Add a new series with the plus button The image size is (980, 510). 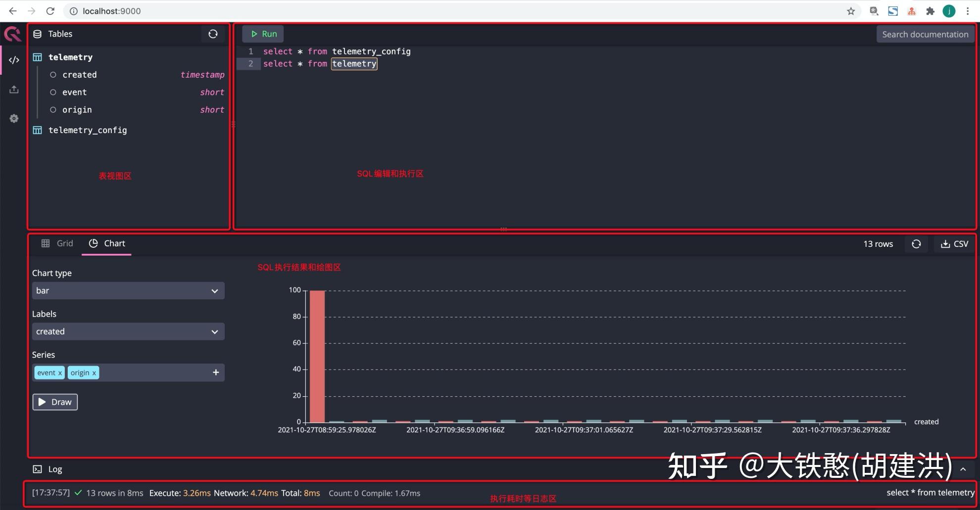tap(215, 372)
